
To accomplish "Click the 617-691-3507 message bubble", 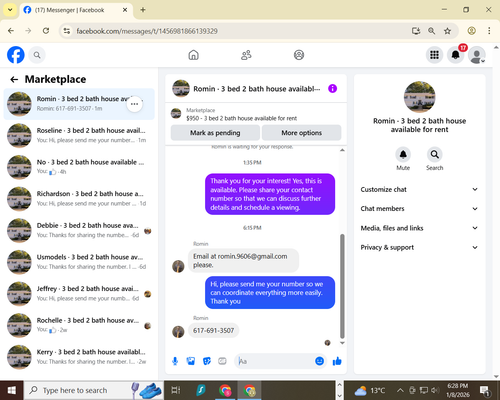I will [x=213, y=331].
